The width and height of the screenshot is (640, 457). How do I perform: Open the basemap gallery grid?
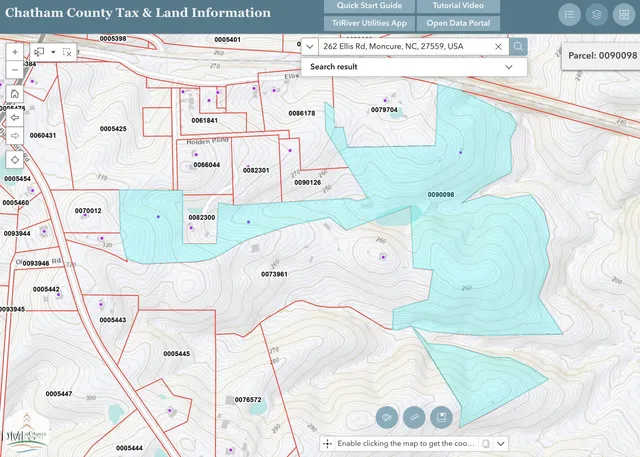tap(624, 14)
